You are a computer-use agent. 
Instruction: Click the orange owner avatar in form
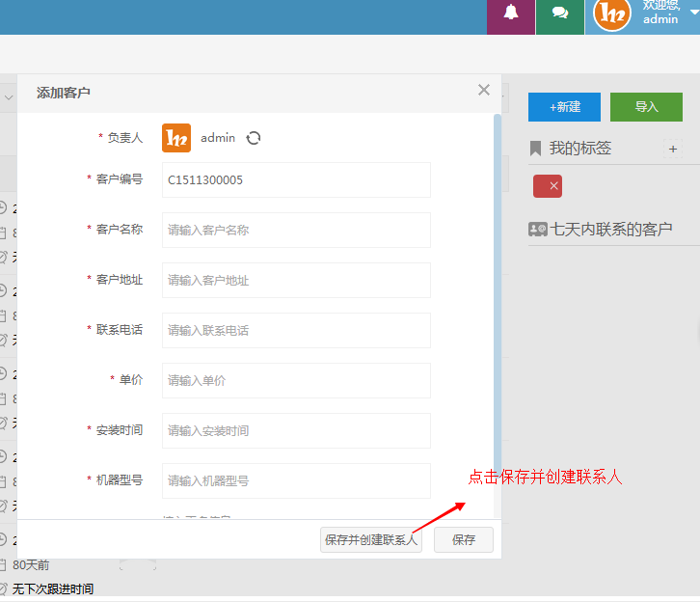pos(176,138)
